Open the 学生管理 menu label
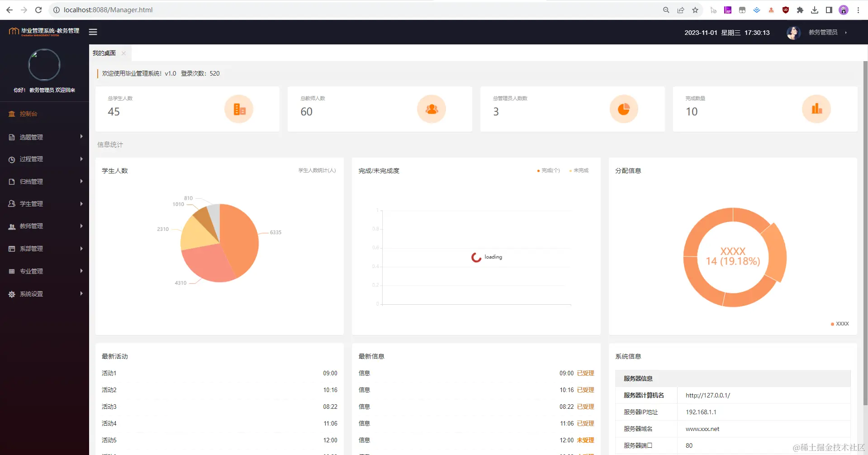The image size is (868, 455). pos(31,204)
